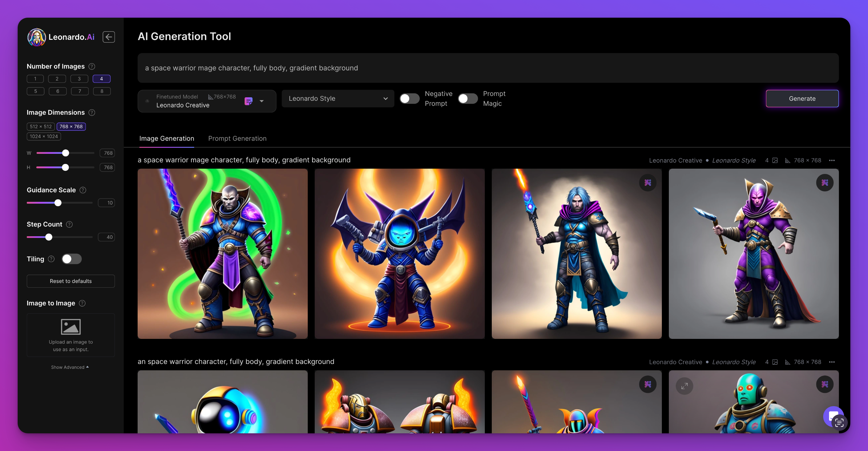Choose the 1024 × 1024 dimension preset
Image resolution: width=868 pixels, height=451 pixels.
click(44, 136)
